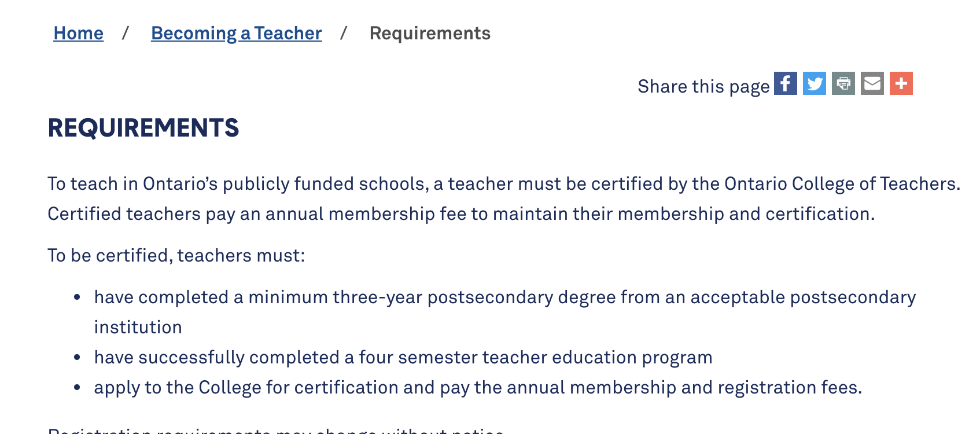
Task: Click the slash separator after Home
Action: pos(126,34)
